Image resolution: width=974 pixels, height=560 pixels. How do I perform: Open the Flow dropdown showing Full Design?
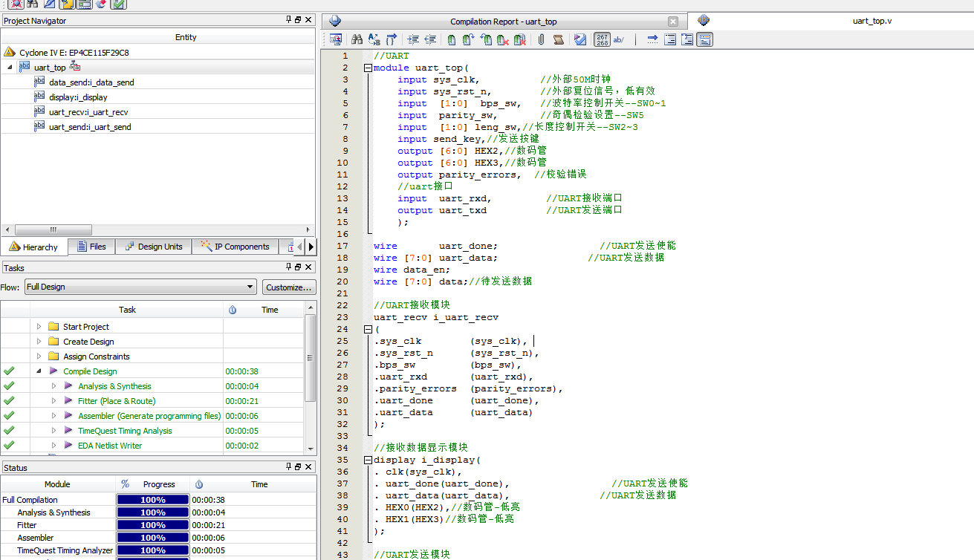point(250,287)
